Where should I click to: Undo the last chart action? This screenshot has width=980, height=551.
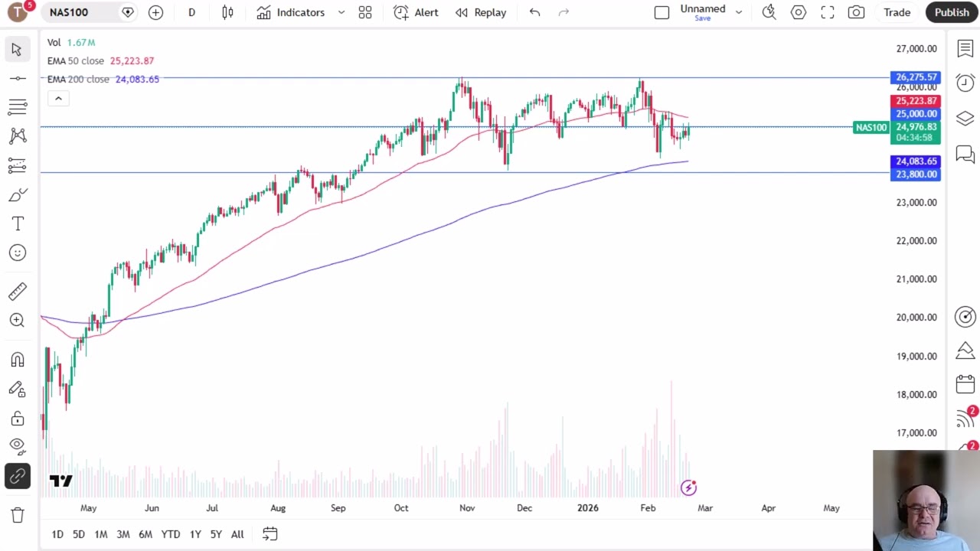[x=534, y=12]
